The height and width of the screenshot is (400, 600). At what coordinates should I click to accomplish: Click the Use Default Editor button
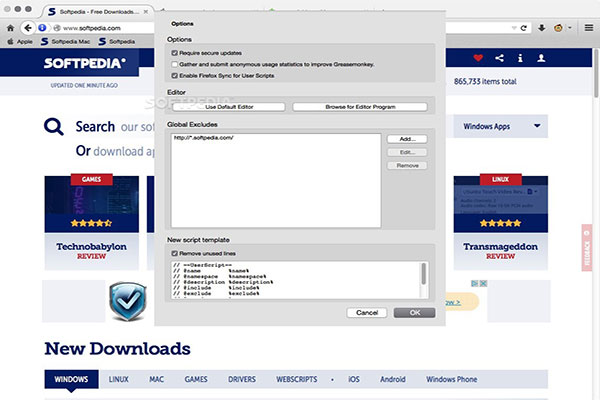coord(229,106)
